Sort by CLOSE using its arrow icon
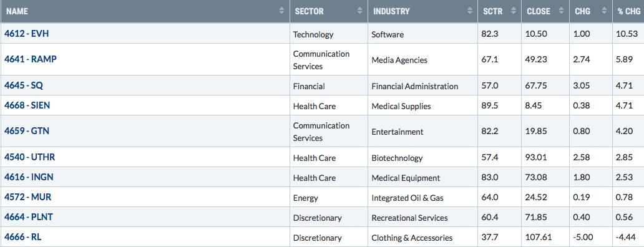 [x=561, y=11]
